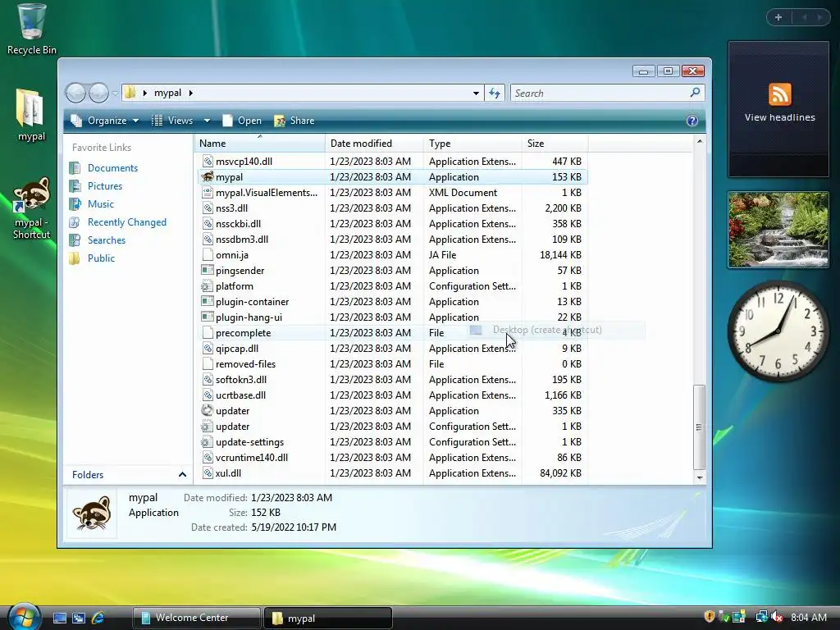This screenshot has height=630, width=840.
Task: Select the precomplete file
Action: 393,333
